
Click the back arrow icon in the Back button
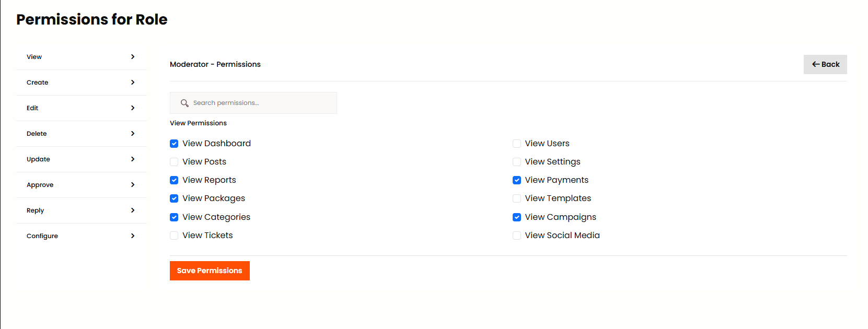tap(816, 64)
